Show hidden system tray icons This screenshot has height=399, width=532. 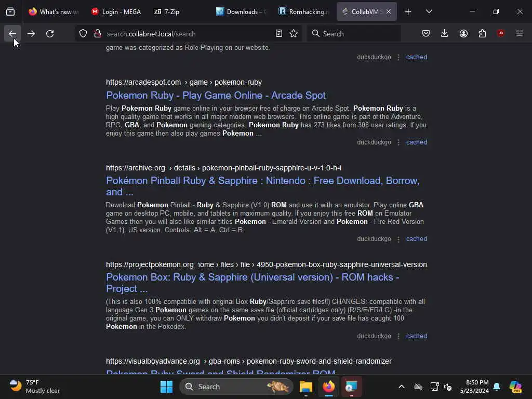click(402, 387)
